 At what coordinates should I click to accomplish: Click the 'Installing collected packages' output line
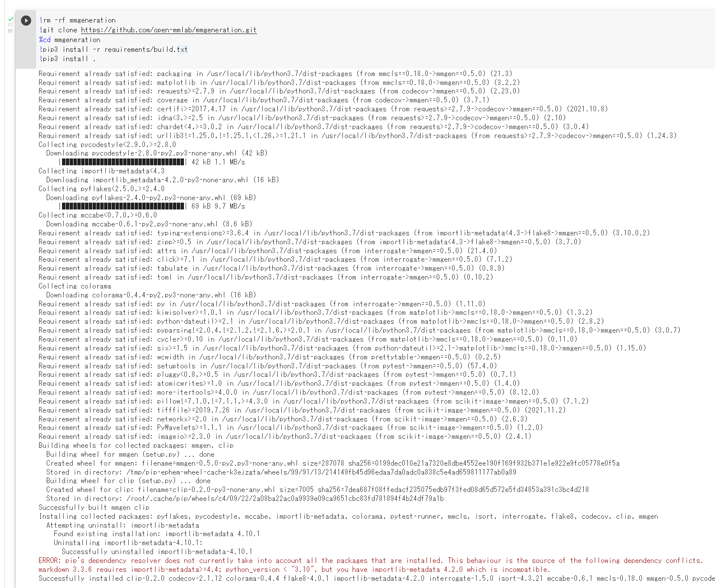(348, 516)
